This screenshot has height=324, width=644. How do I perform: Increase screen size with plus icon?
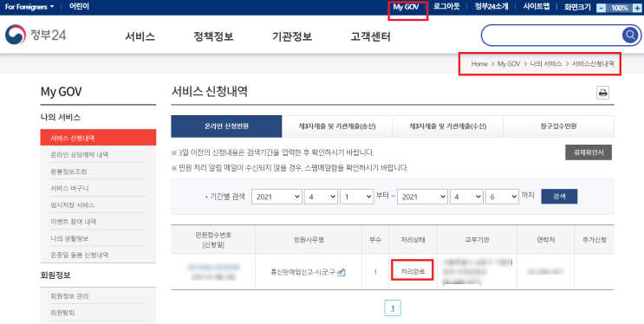coord(636,8)
